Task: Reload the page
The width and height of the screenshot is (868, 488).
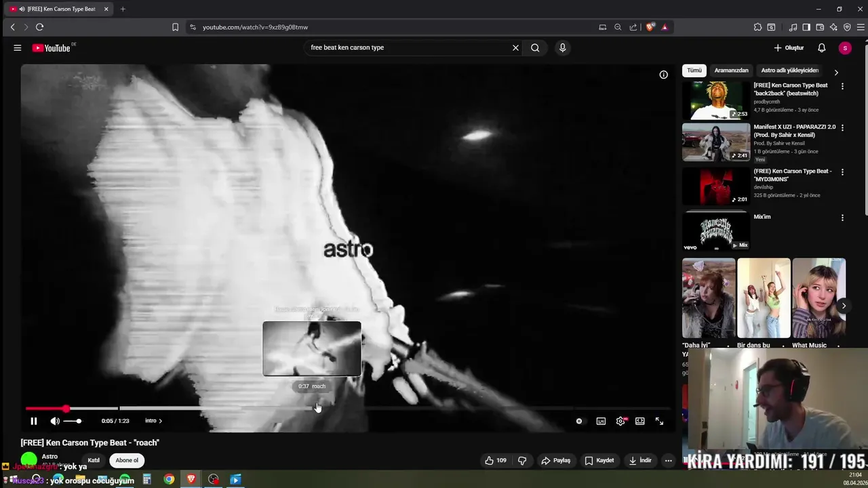Action: [x=39, y=27]
